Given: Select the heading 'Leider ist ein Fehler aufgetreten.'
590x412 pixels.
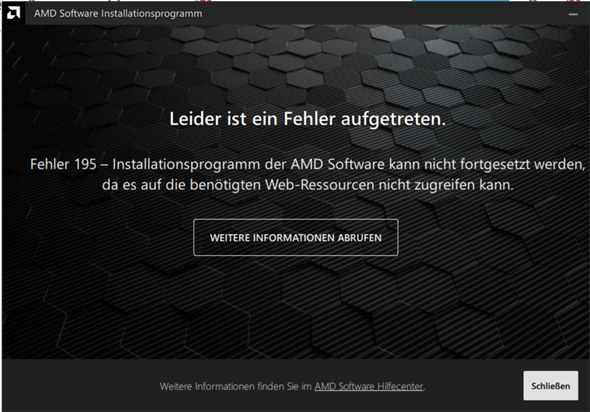Looking at the screenshot, I should coord(307,119).
